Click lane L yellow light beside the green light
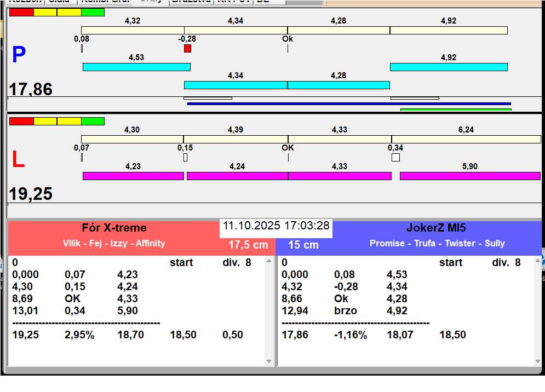545x392 pixels. (69, 122)
